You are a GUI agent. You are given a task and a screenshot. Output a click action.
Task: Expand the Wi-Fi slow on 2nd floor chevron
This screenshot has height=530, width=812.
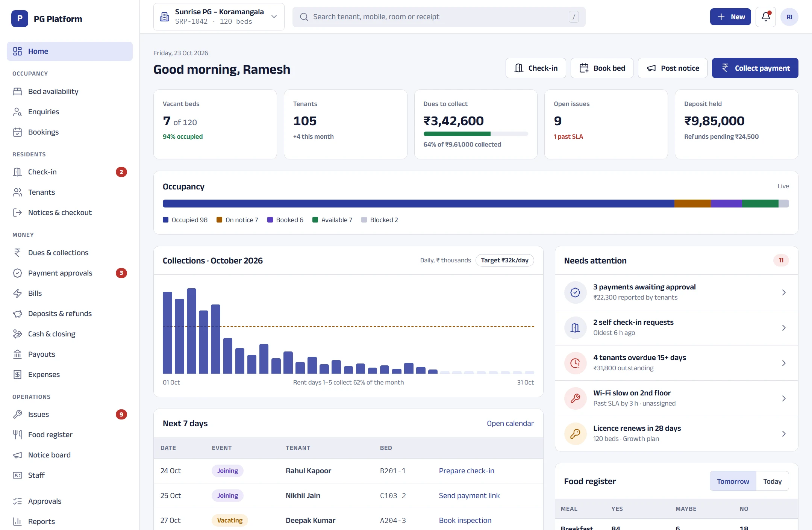click(x=784, y=398)
